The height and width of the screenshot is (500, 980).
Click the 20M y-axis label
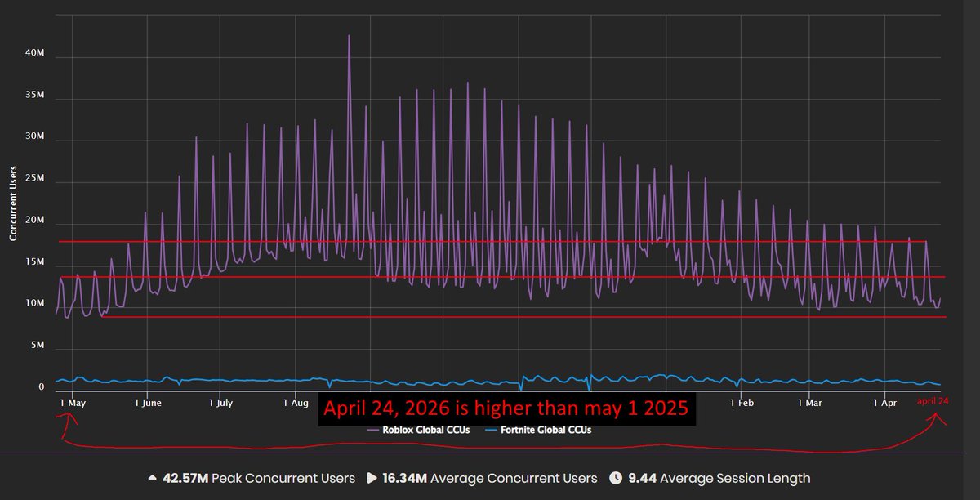(35, 220)
